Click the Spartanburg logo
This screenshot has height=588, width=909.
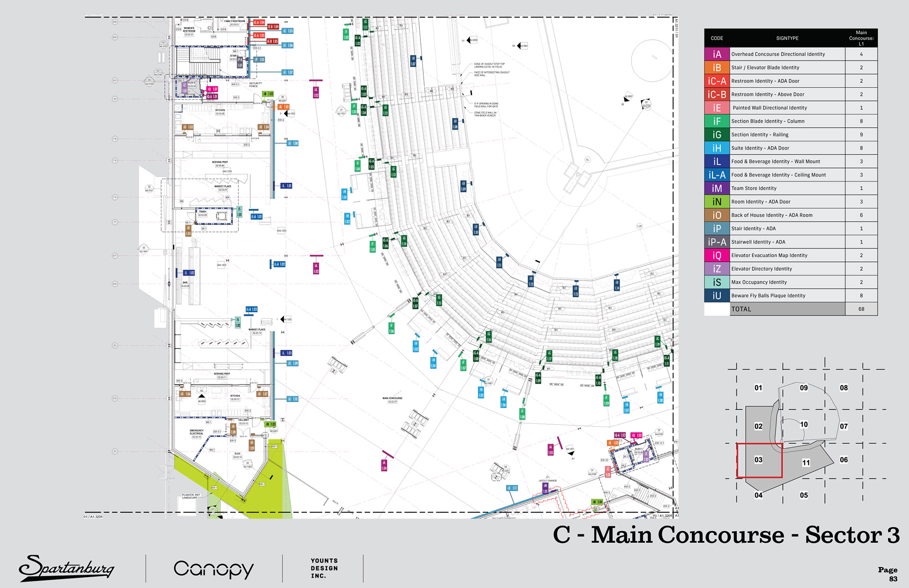click(67, 568)
